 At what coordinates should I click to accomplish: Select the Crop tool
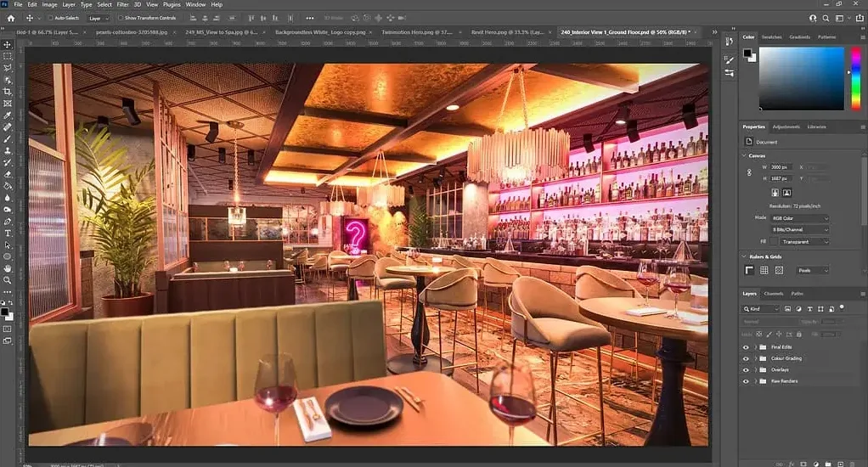pyautogui.click(x=8, y=92)
